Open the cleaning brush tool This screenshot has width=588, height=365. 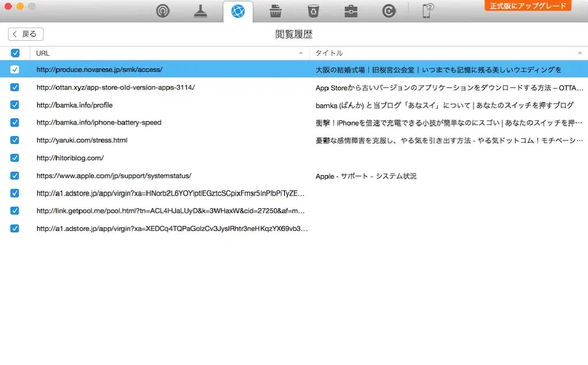tap(200, 11)
